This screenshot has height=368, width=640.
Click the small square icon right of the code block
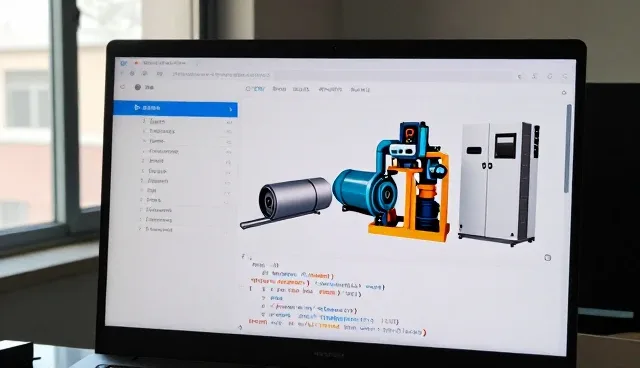point(548,257)
